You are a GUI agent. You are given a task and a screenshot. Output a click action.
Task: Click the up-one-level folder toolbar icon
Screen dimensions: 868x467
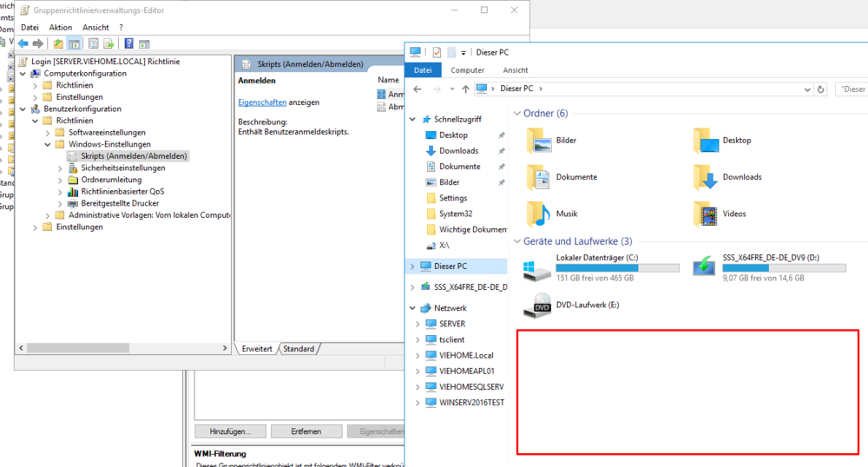point(58,43)
